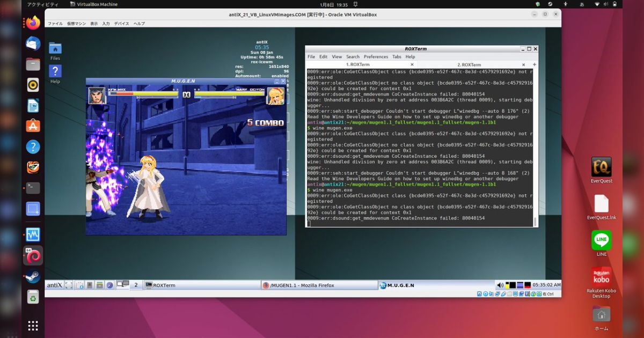The image size is (644, 338).
Task: Click the Thunderbird icon in the dock
Action: [x=32, y=44]
